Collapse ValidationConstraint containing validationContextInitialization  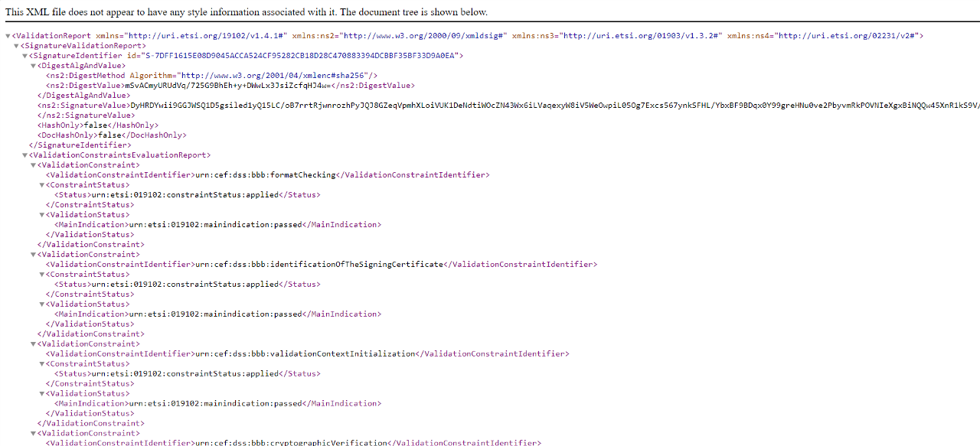[34, 344]
